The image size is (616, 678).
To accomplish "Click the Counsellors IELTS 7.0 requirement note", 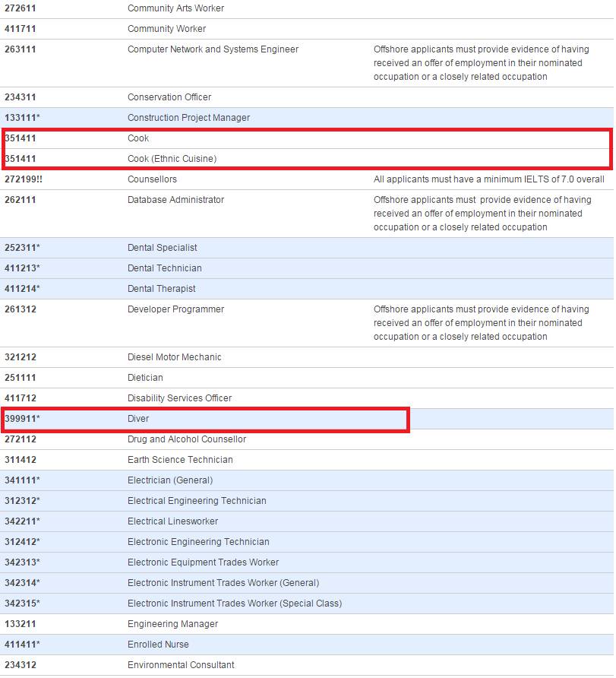I will pos(488,179).
